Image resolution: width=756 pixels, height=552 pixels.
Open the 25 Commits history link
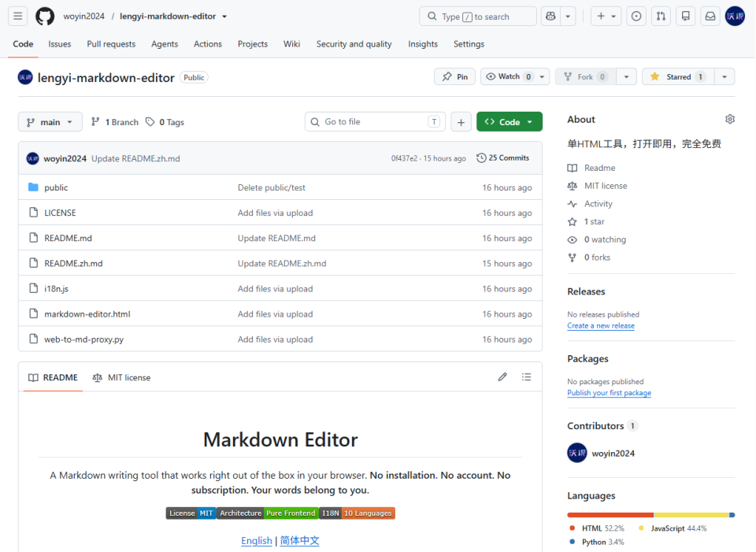tap(503, 158)
